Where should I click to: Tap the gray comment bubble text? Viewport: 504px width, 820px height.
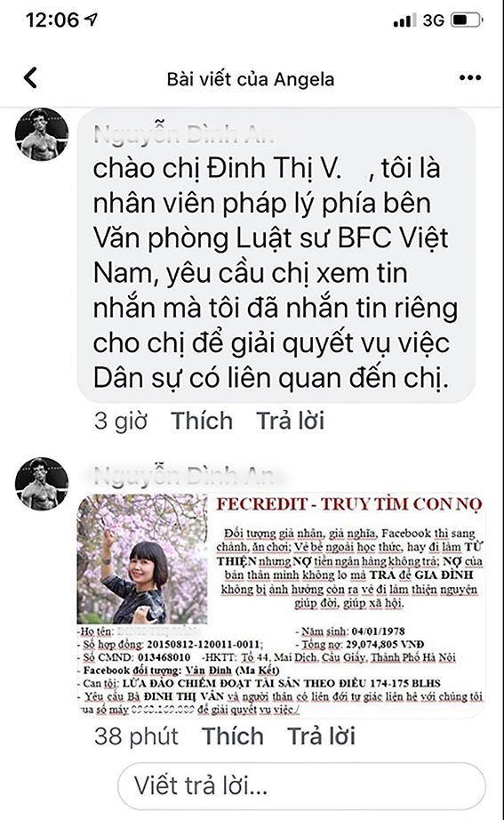point(276,273)
